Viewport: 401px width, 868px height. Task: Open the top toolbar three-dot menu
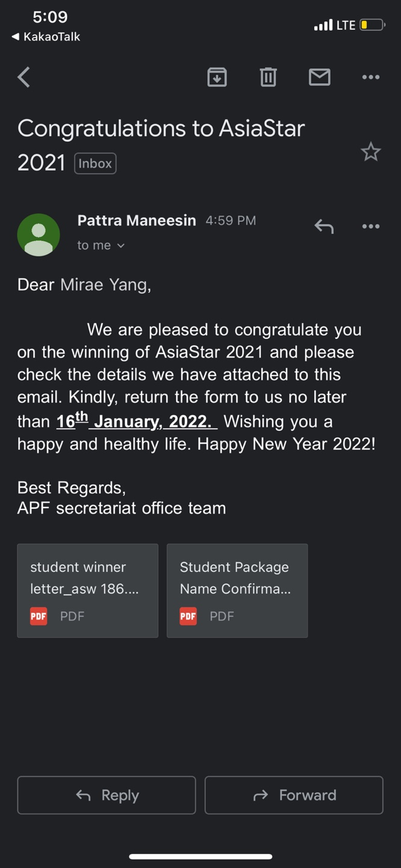click(x=370, y=77)
